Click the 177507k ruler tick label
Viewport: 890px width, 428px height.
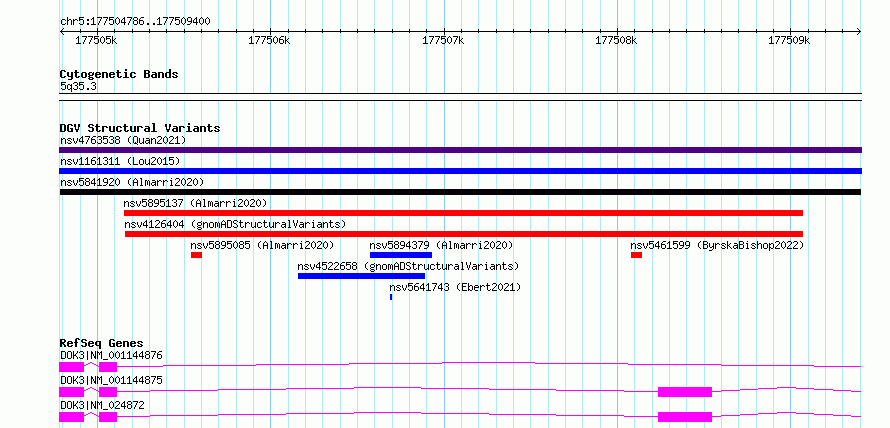tap(443, 41)
